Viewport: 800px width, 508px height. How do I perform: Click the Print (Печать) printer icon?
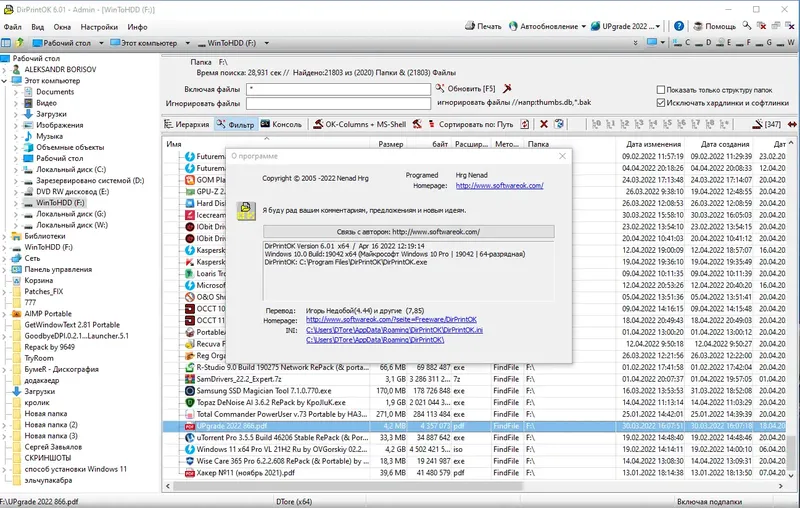point(470,26)
